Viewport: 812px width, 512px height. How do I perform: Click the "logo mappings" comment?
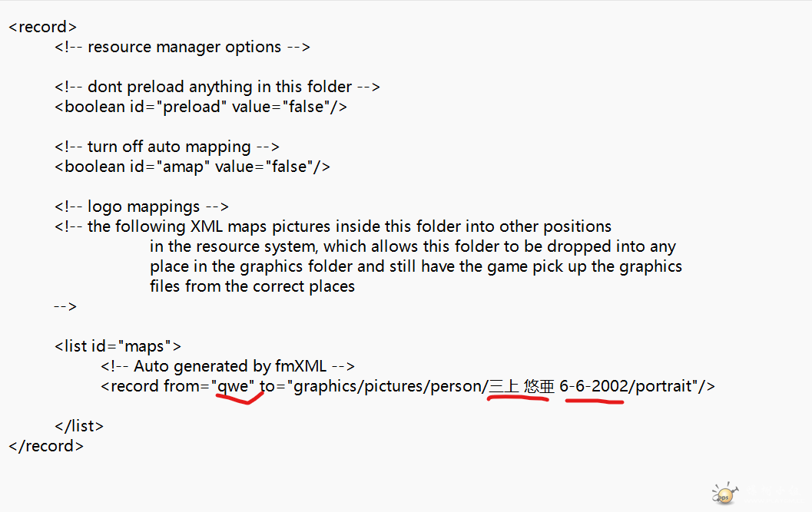coord(141,206)
